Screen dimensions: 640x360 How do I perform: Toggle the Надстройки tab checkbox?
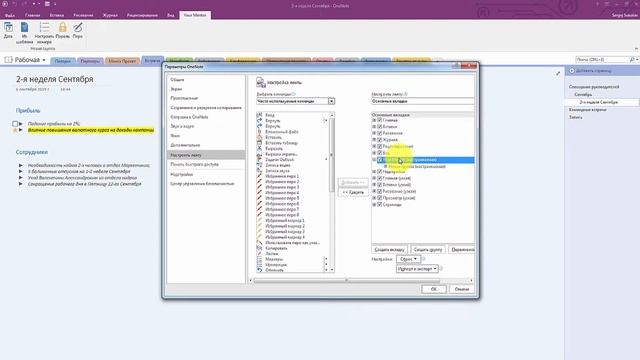pos(380,172)
